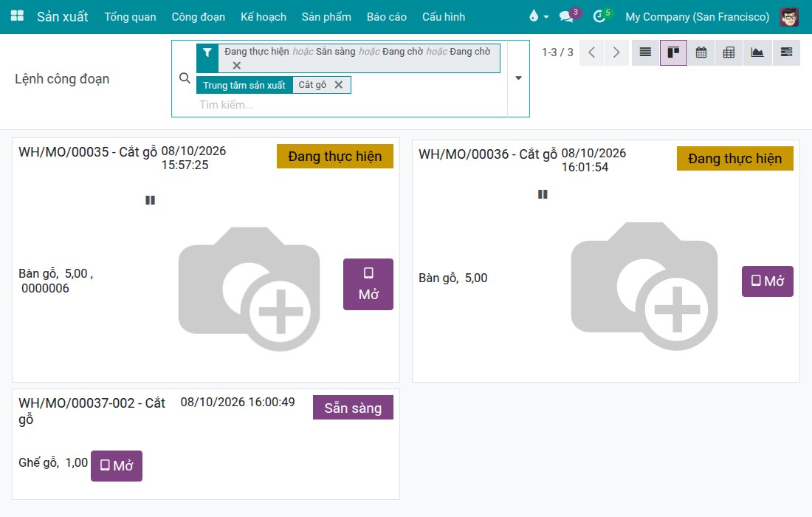Viewport: 812px width, 517px height.
Task: Open the My Company (San Francisco) switcher
Action: click(x=697, y=16)
